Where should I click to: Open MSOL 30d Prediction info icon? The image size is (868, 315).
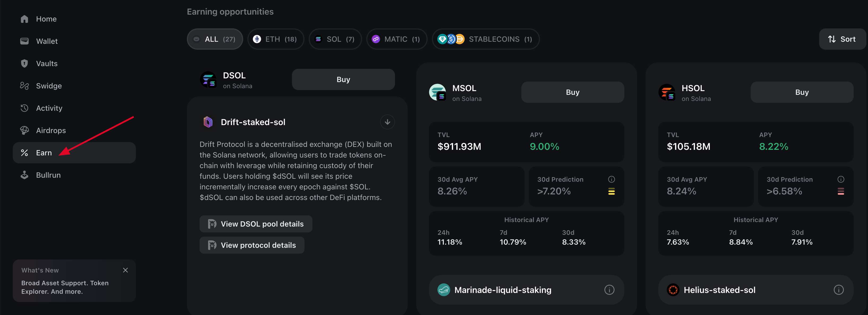pos(611,179)
